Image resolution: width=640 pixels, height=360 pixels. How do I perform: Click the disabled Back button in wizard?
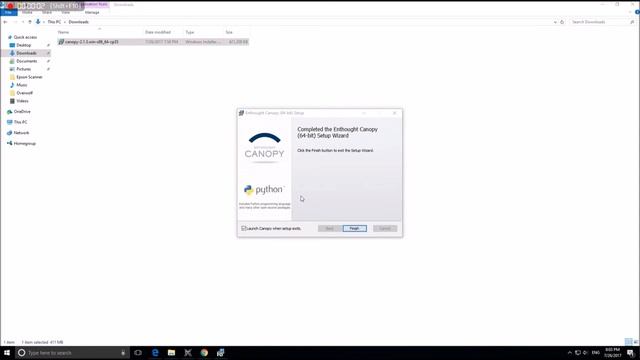pos(329,228)
